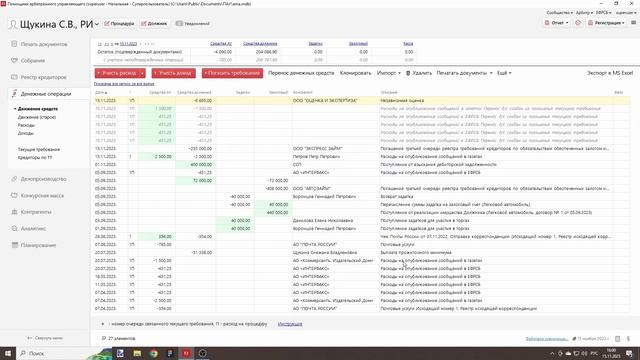
Task: Click the Клонировать button
Action: (x=355, y=73)
